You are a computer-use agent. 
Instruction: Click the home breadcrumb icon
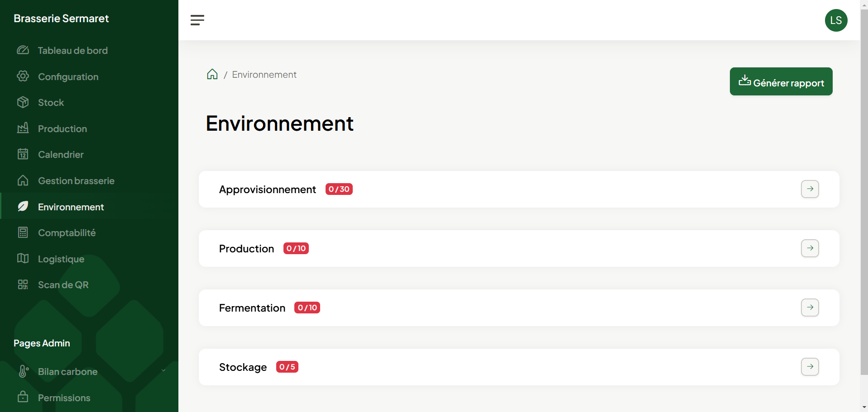pos(212,74)
